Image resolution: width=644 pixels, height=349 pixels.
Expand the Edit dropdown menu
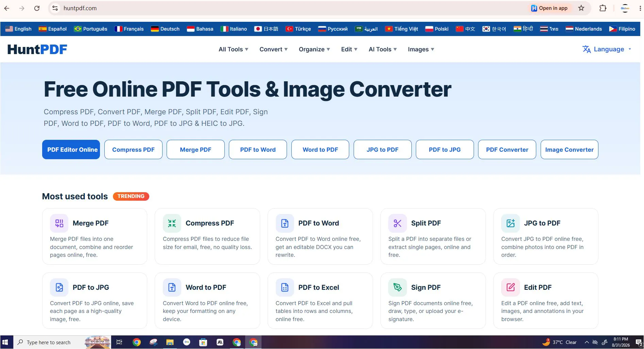pos(349,49)
